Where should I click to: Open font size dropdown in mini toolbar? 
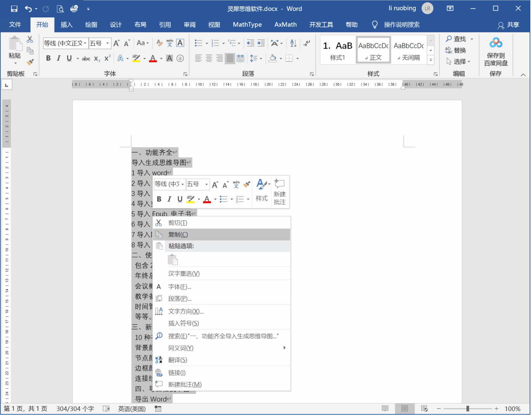207,185
